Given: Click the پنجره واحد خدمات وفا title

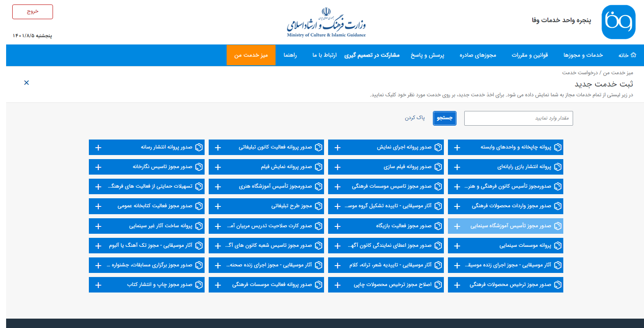Looking at the screenshot, I should (x=562, y=20).
